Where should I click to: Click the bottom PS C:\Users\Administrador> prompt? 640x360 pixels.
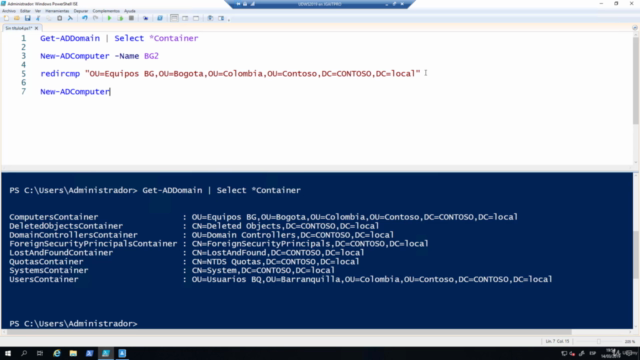73,324
